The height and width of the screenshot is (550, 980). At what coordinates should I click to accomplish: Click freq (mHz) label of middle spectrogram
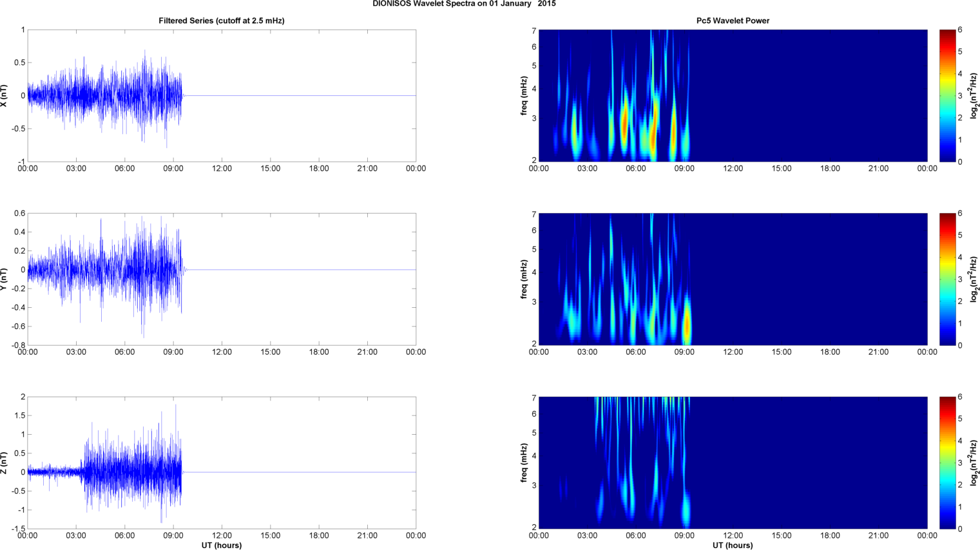point(524,279)
